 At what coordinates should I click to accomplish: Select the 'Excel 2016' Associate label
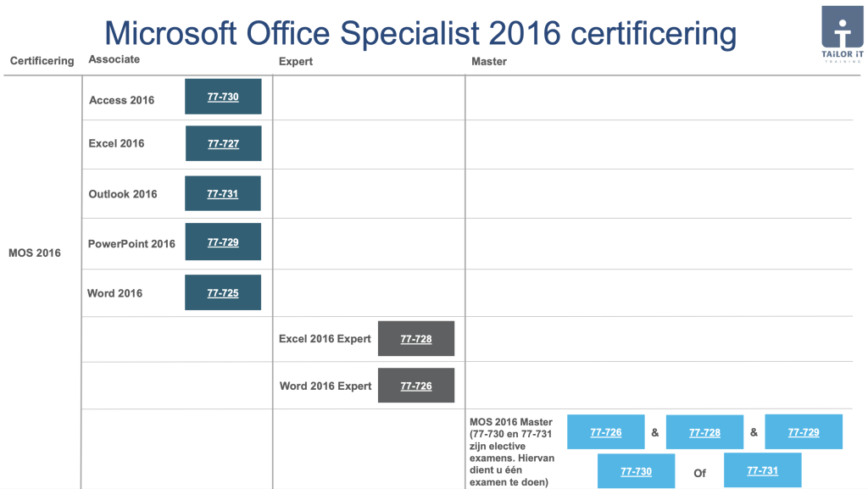click(x=116, y=143)
